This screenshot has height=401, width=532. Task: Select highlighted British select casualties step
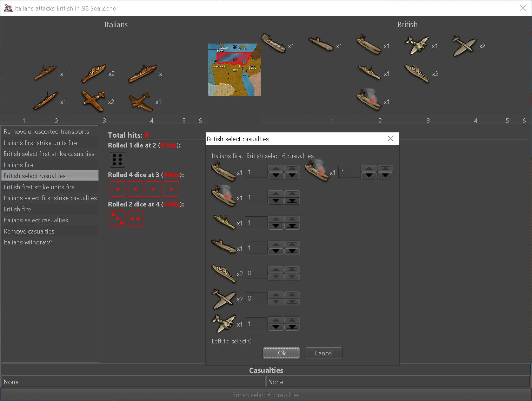tap(50, 176)
